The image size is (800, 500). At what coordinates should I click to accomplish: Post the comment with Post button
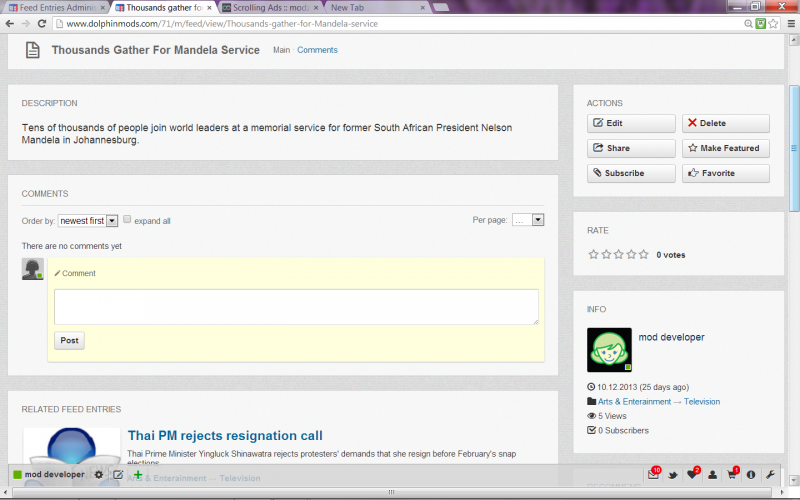tap(69, 340)
